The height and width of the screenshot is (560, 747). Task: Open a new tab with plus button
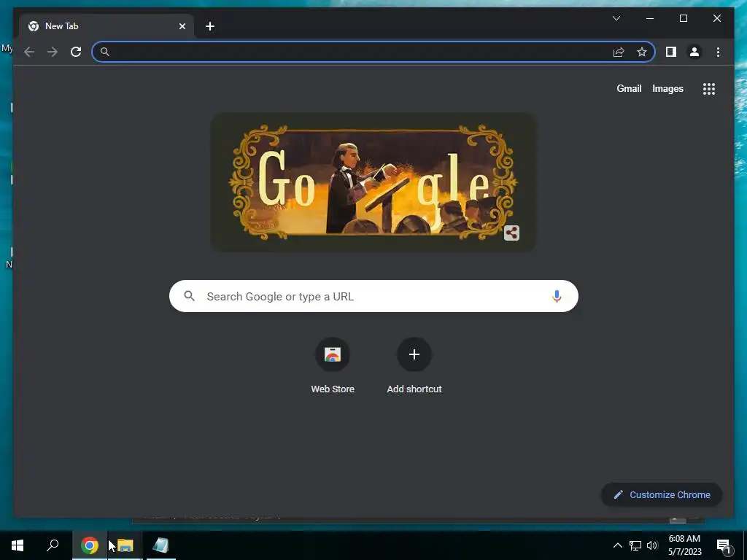click(x=209, y=26)
